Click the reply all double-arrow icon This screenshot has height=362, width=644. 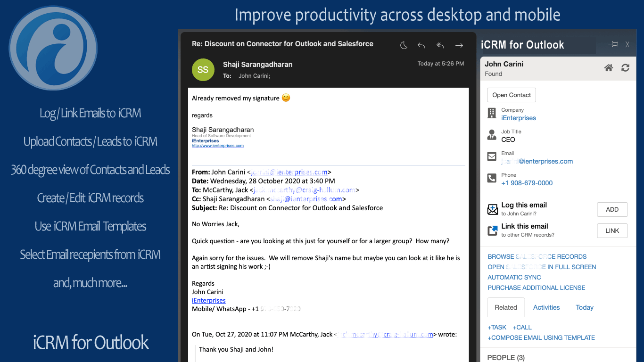pyautogui.click(x=440, y=45)
